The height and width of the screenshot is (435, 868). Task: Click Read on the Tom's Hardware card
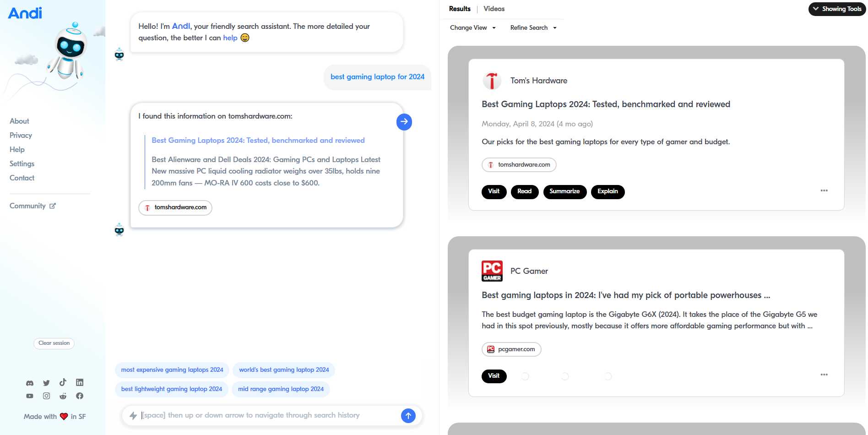(x=525, y=191)
